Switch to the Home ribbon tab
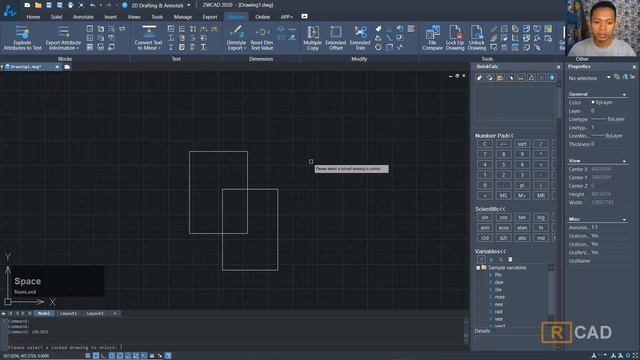This screenshot has width=640, height=360. [33, 17]
